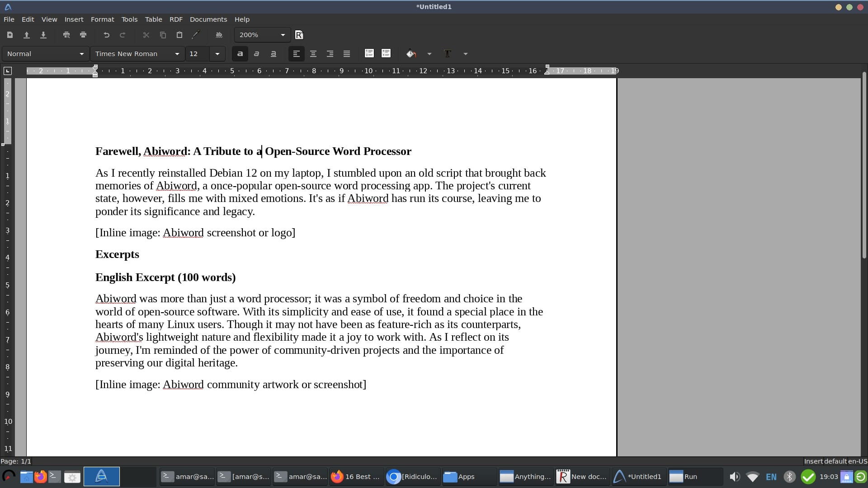Open the Tools menu

129,19
